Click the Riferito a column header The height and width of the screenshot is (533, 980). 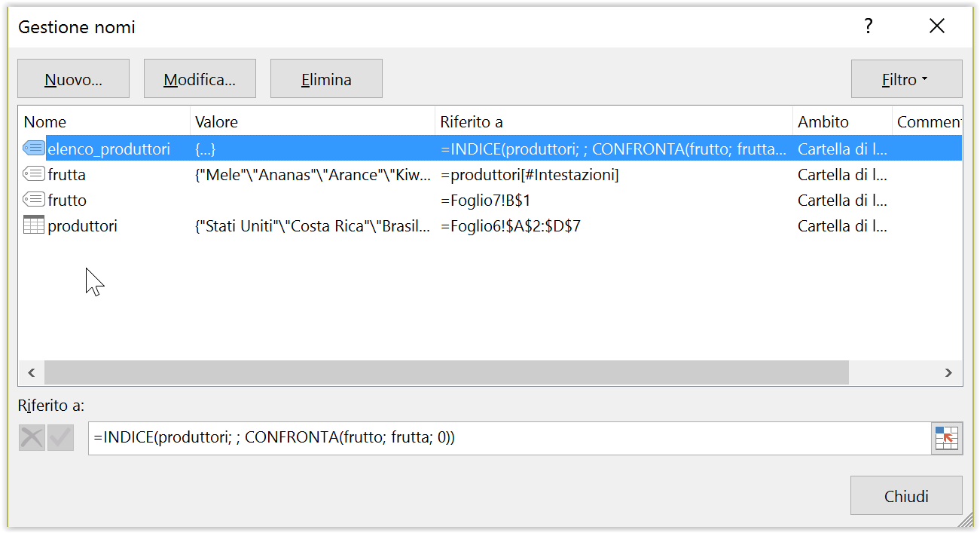tap(614, 121)
